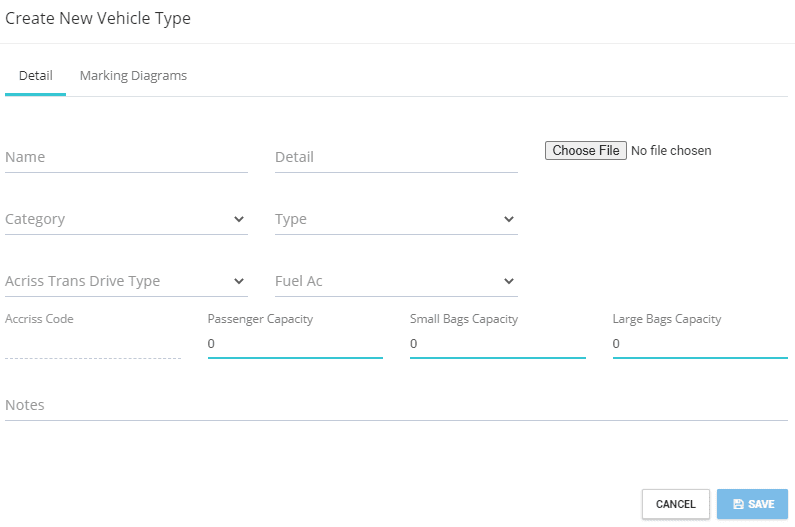The height and width of the screenshot is (527, 795).
Task: Click the chevron arrow beside Category
Action: (x=239, y=219)
